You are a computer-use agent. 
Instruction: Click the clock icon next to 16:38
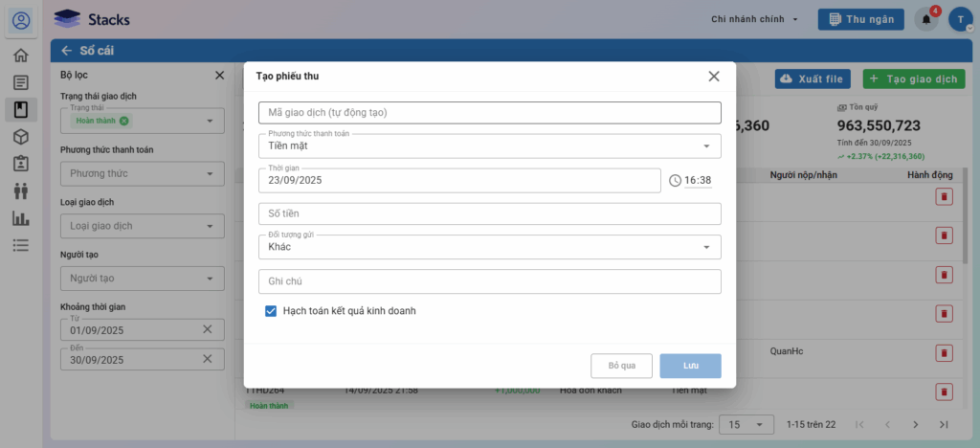[x=675, y=180]
